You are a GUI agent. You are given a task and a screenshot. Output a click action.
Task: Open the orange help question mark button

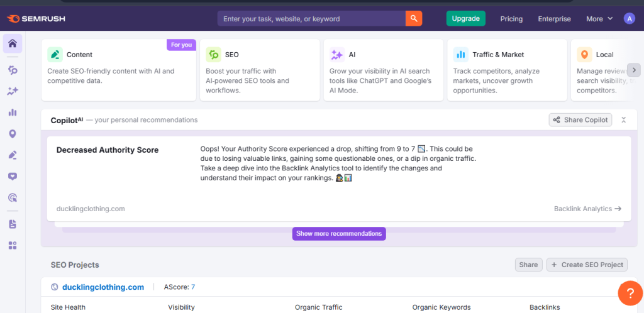[x=630, y=293]
